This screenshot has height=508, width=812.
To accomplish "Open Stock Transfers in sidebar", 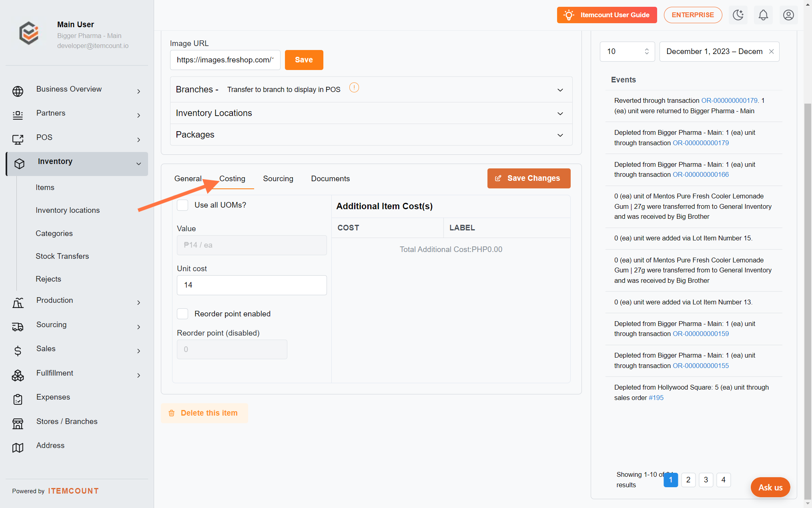I will [62, 256].
